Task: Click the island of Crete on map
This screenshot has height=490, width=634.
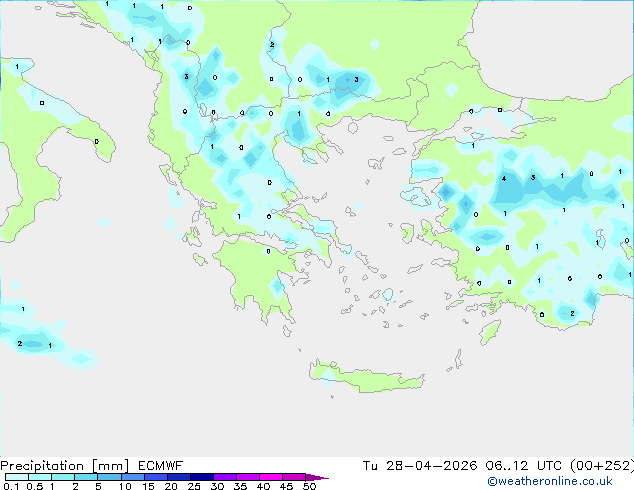Action: [x=366, y=378]
